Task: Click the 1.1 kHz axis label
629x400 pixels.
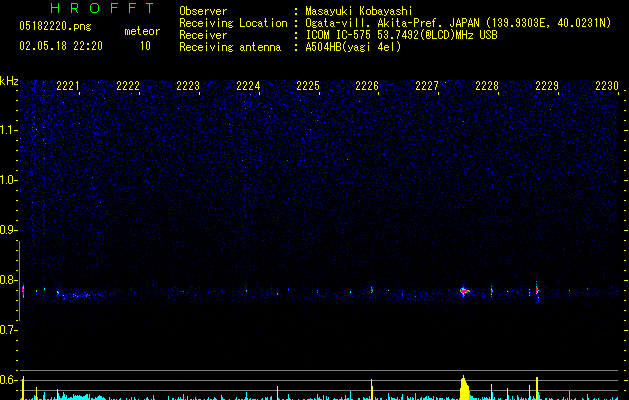Action: (x=8, y=130)
